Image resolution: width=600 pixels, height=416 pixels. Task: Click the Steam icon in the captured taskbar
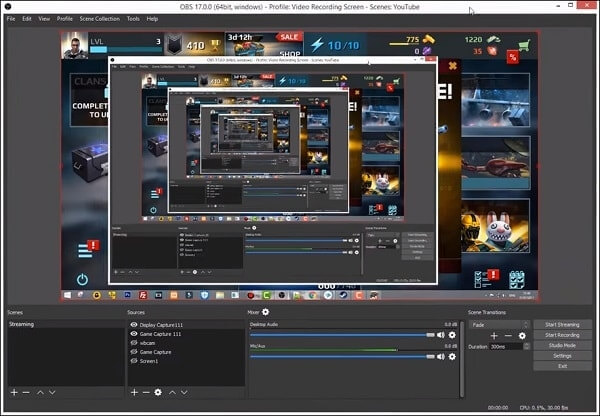[343, 295]
